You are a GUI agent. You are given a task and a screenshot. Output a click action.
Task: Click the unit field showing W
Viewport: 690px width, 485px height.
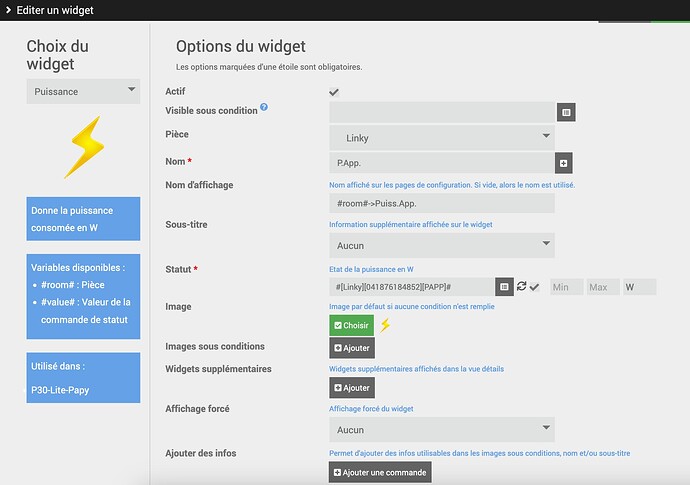pyautogui.click(x=639, y=287)
